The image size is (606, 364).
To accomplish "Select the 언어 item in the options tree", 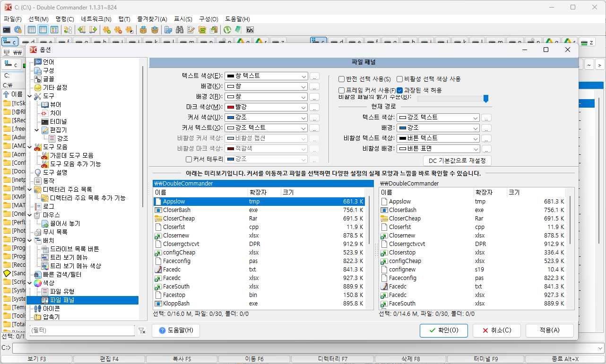I will point(48,62).
